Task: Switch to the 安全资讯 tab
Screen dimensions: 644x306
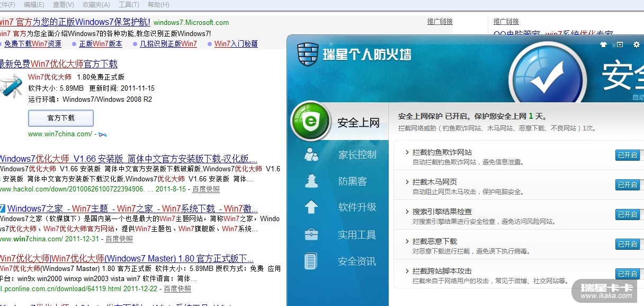Action: click(357, 261)
